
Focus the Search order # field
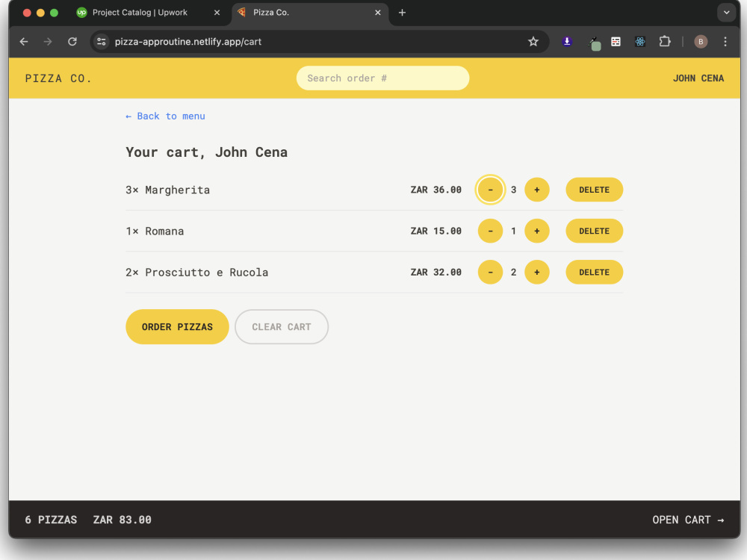[x=382, y=78]
